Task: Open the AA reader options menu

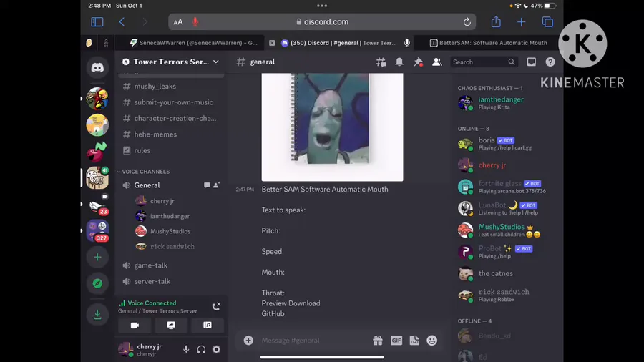Action: pos(178,21)
